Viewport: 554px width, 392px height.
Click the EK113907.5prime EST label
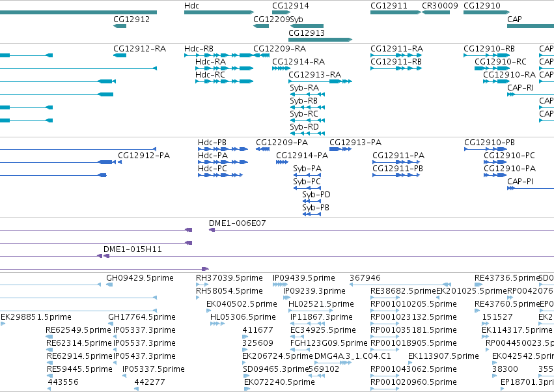(x=443, y=357)
